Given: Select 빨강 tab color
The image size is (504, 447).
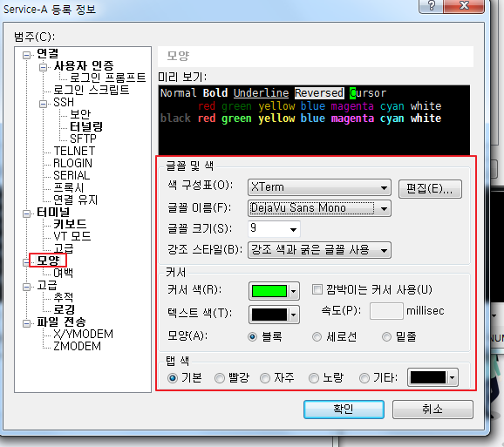Looking at the screenshot, I should click(x=220, y=378).
